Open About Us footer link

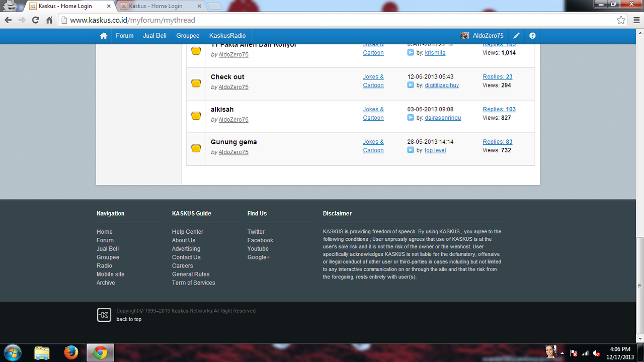tap(184, 240)
